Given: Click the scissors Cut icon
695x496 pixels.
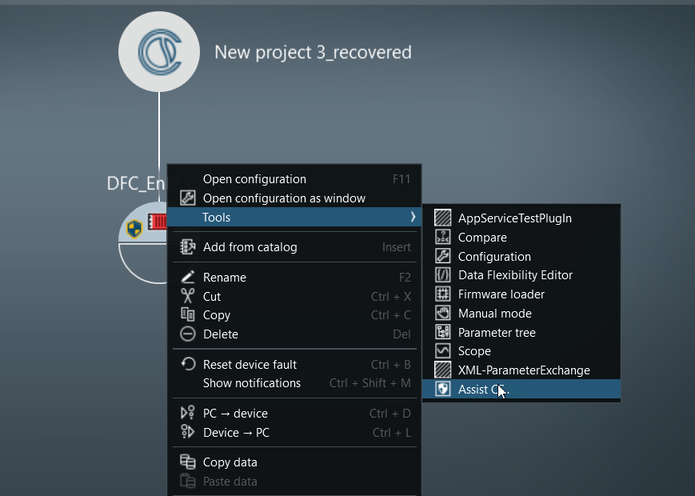Looking at the screenshot, I should point(186,296).
